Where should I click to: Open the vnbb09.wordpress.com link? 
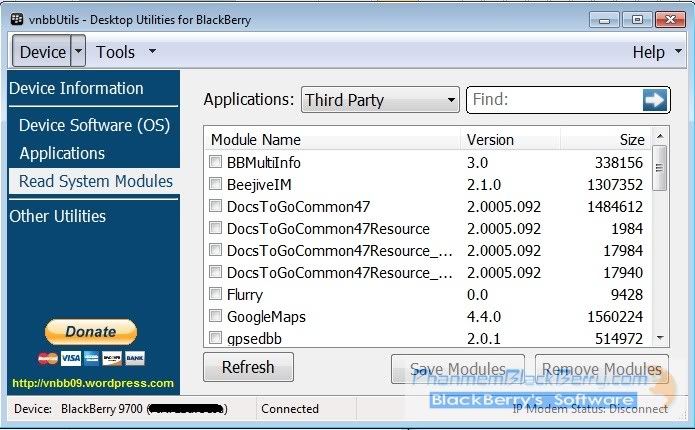point(93,383)
